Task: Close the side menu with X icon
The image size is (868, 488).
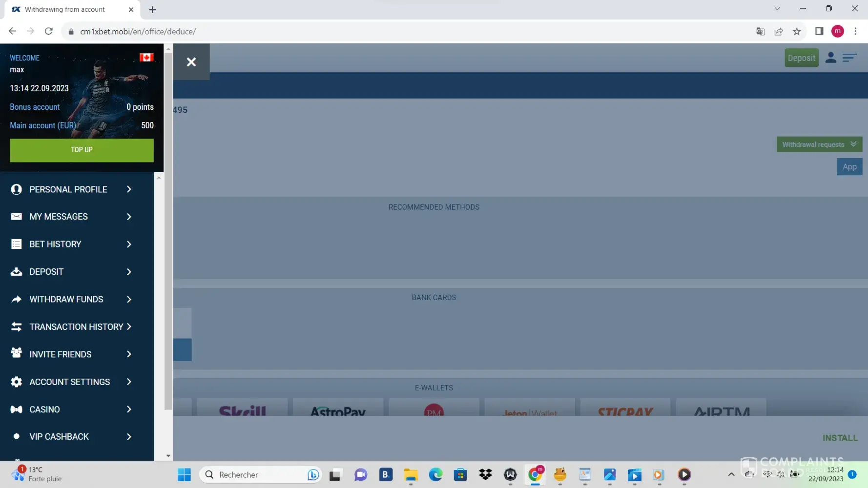Action: (191, 62)
